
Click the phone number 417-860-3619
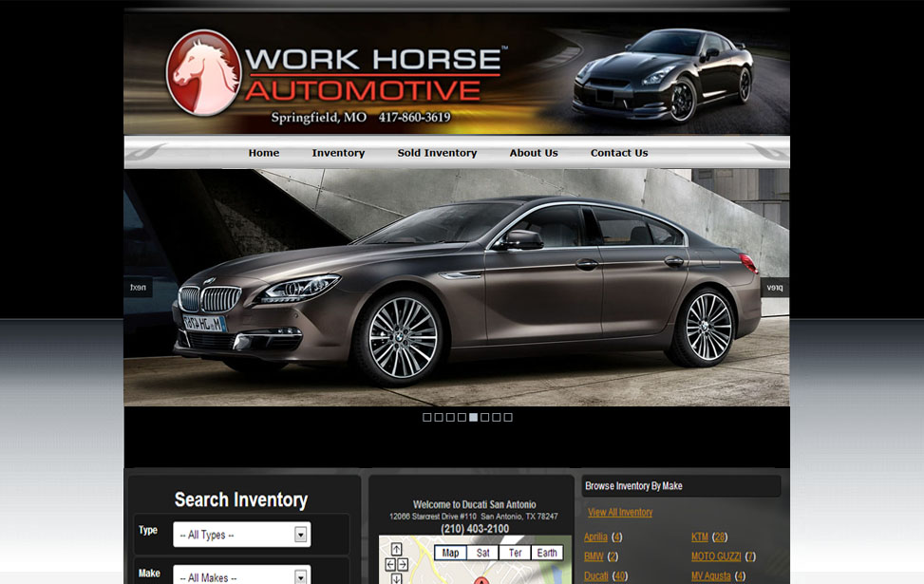coord(414,117)
